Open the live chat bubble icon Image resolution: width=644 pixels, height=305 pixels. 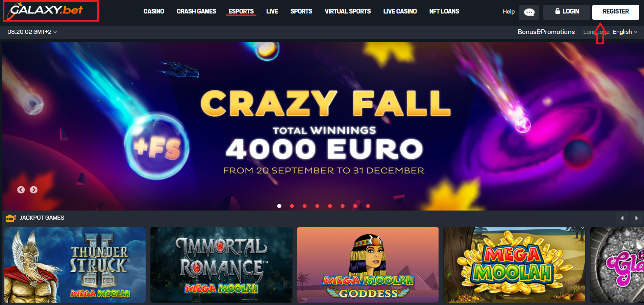pos(529,12)
